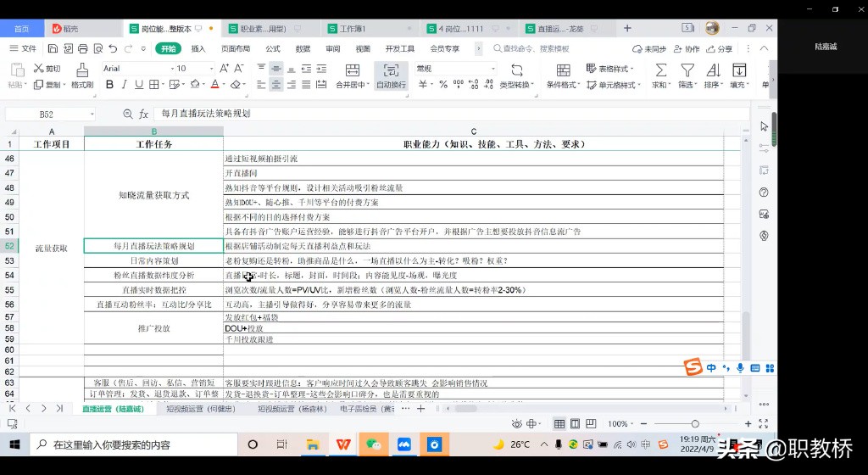The height and width of the screenshot is (475, 868).
Task: Toggle middle vertical alignment
Action: 276,68
